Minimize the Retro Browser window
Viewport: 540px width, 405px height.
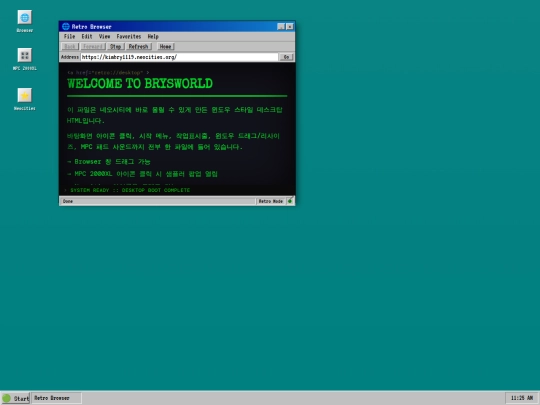(281, 27)
